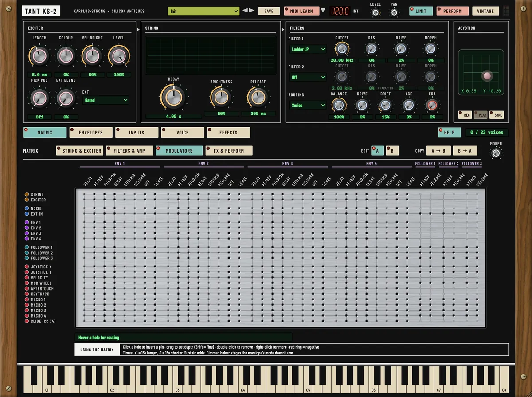Click the exciter Length knob
This screenshot has width=532, height=397.
pyautogui.click(x=39, y=56)
